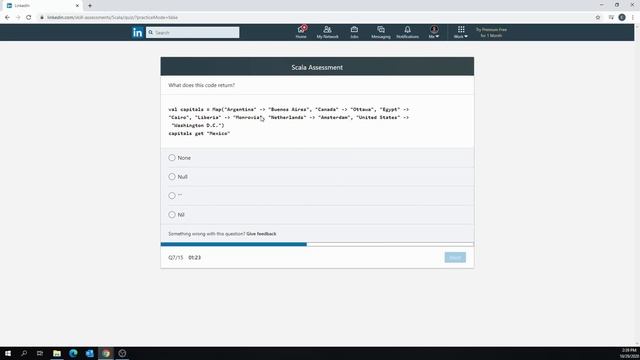Viewport: 640px width, 360px height.
Task: Click the Give feedback link
Action: pos(261,234)
